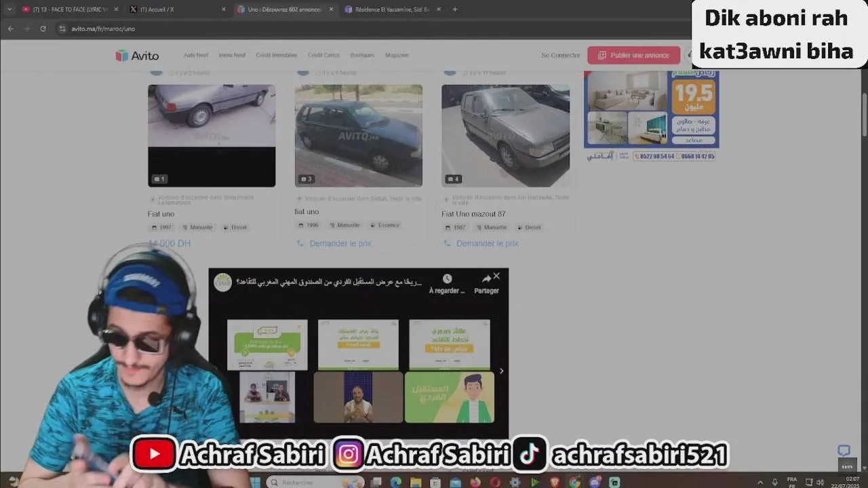Open Google Chrome from the taskbar
The height and width of the screenshot is (488, 868).
574,482
